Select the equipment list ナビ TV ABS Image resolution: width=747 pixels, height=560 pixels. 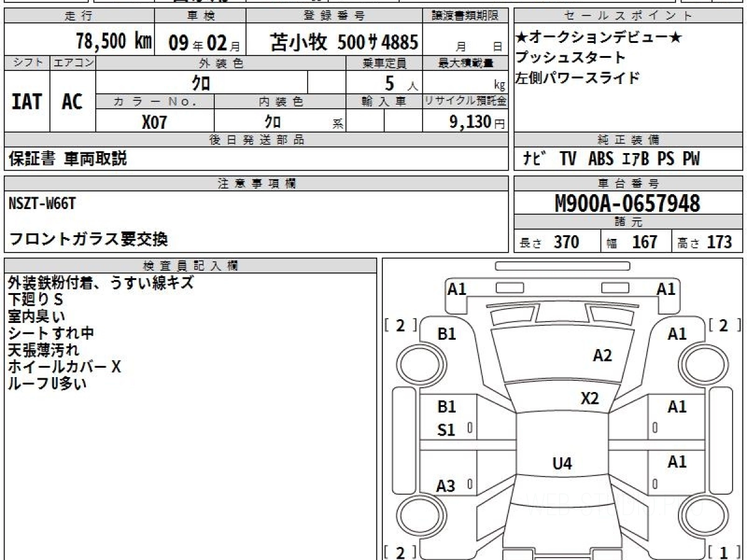[611, 159]
